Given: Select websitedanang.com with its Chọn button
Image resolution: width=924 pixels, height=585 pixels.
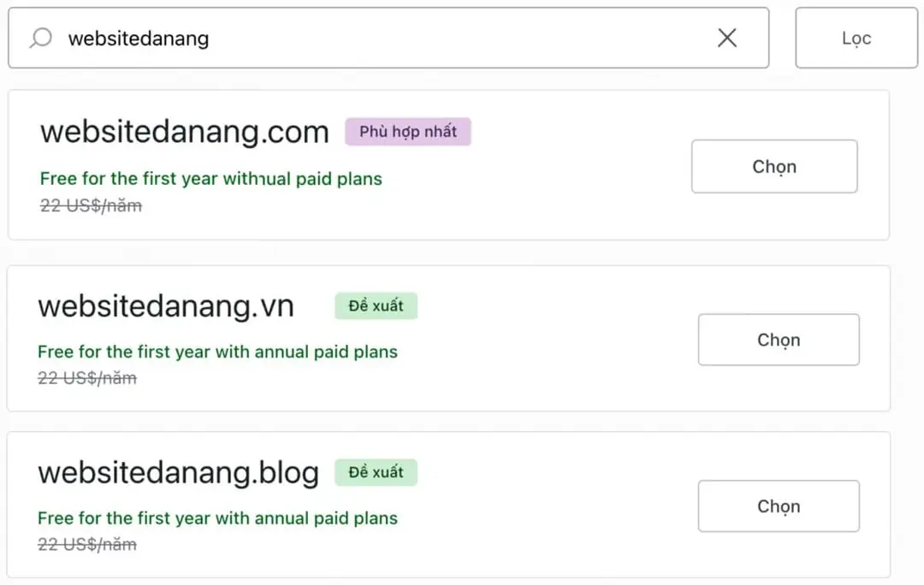Looking at the screenshot, I should 773,167.
